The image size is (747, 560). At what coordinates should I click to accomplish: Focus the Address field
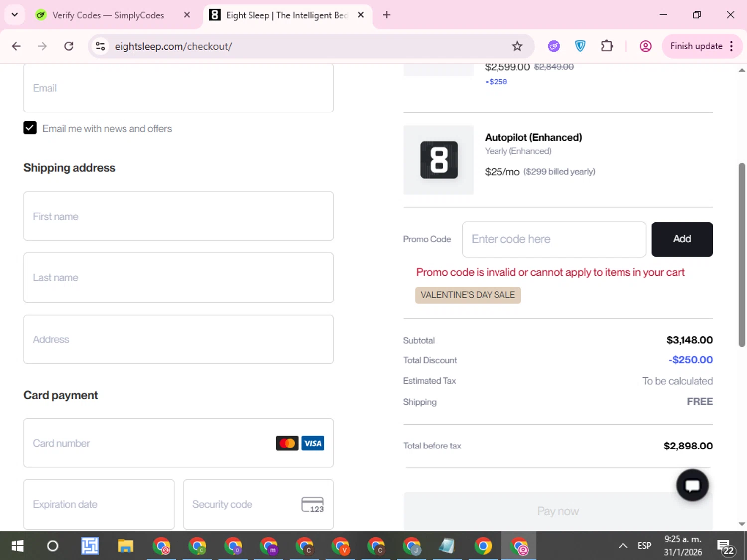[178, 339]
